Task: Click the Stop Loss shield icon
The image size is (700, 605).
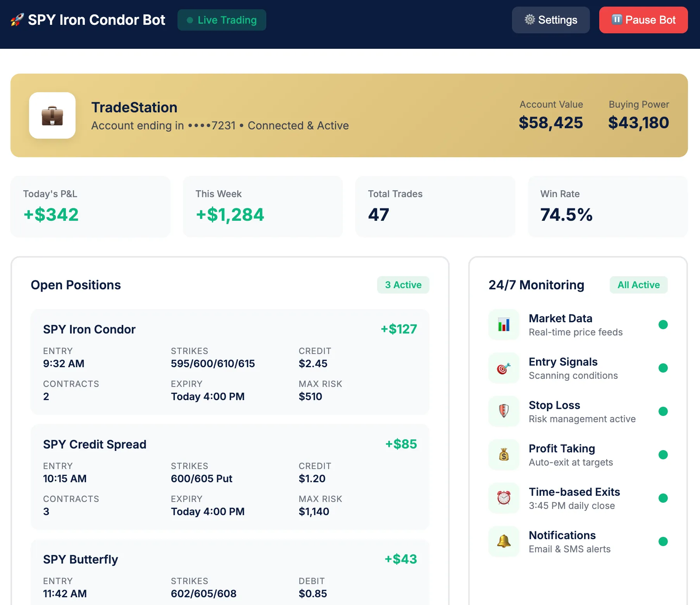Action: 503,411
